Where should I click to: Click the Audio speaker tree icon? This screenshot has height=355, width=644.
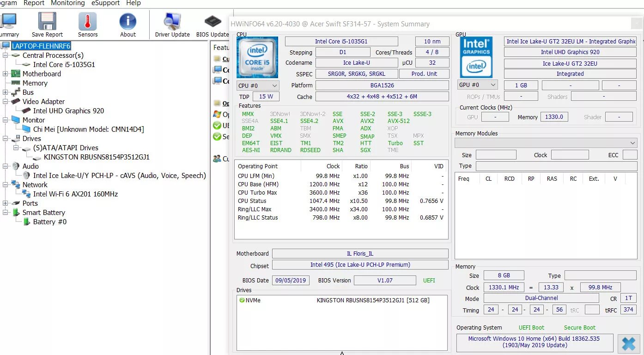click(16, 166)
